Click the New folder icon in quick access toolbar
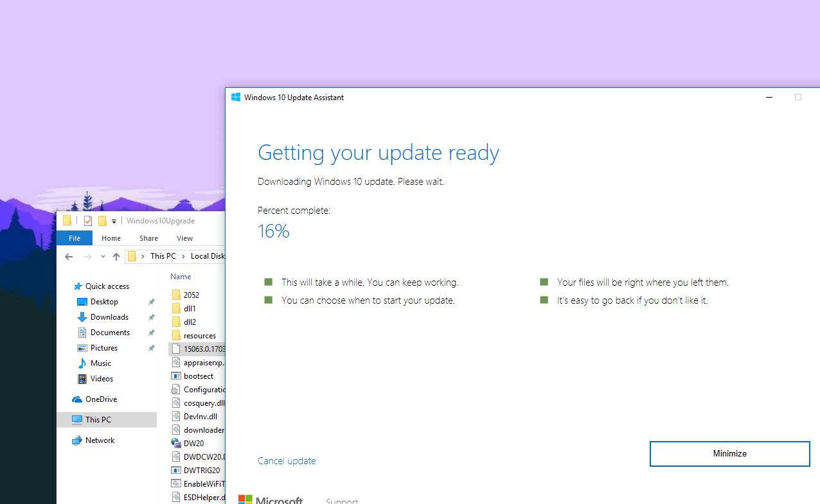Image resolution: width=820 pixels, height=504 pixels. [102, 221]
